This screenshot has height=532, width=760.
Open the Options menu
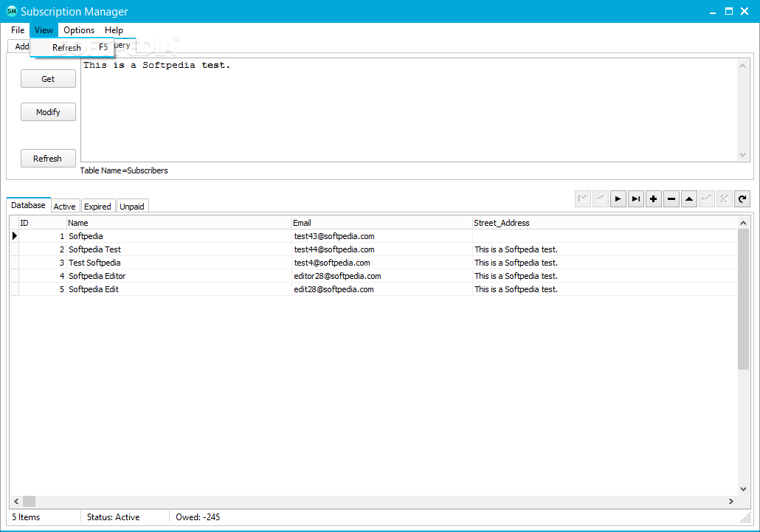[79, 30]
